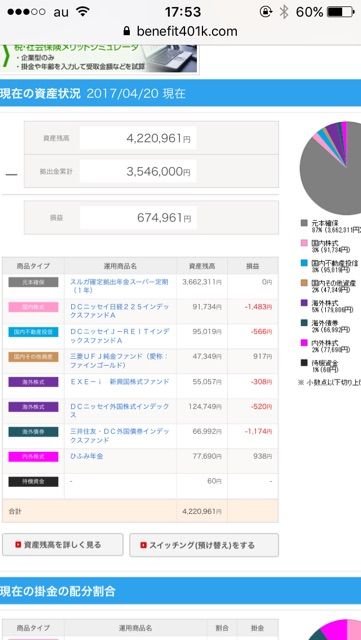This screenshot has height=640, width=361.
Task: Tap the 現在の資産状況 section header
Action: [x=180, y=93]
